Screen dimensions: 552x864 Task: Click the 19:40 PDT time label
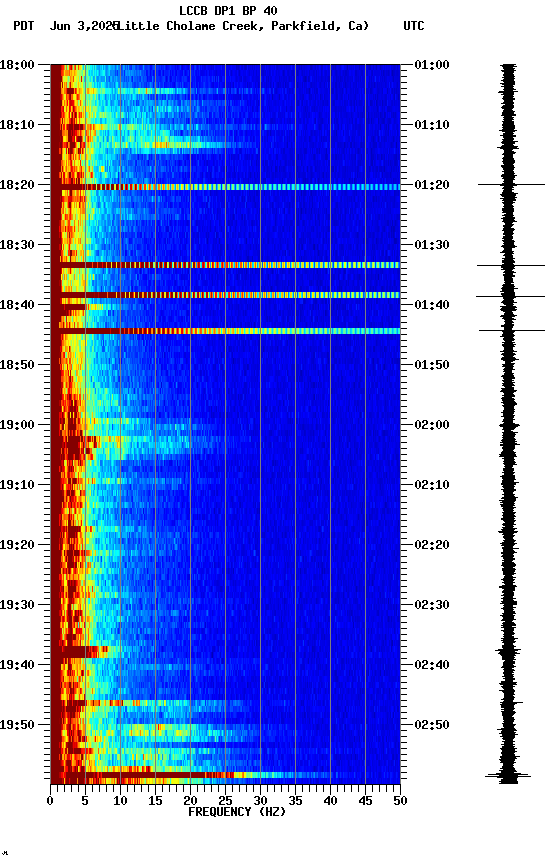point(17,666)
